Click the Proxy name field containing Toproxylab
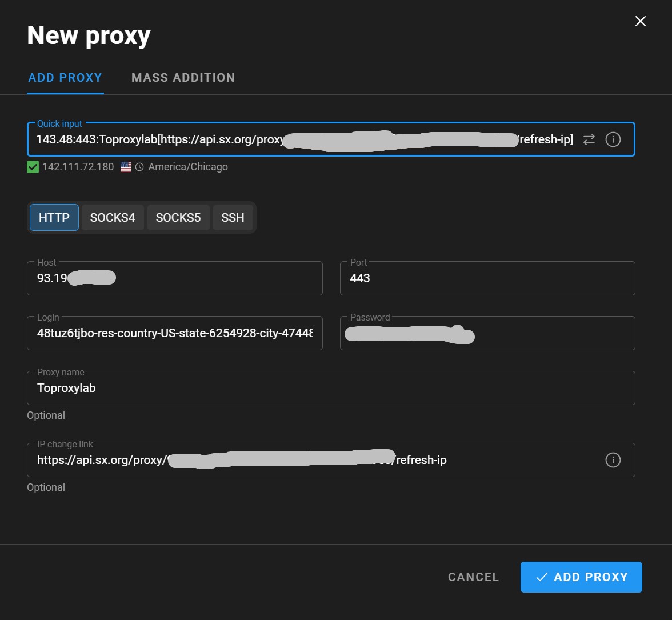The height and width of the screenshot is (620, 672). pos(331,388)
